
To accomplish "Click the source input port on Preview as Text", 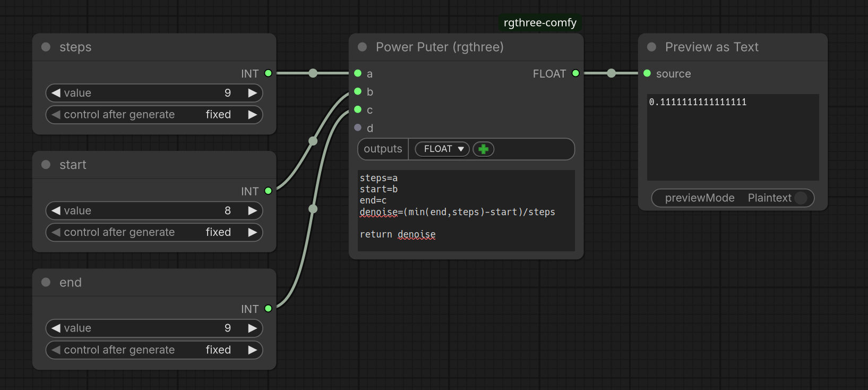I will [647, 73].
